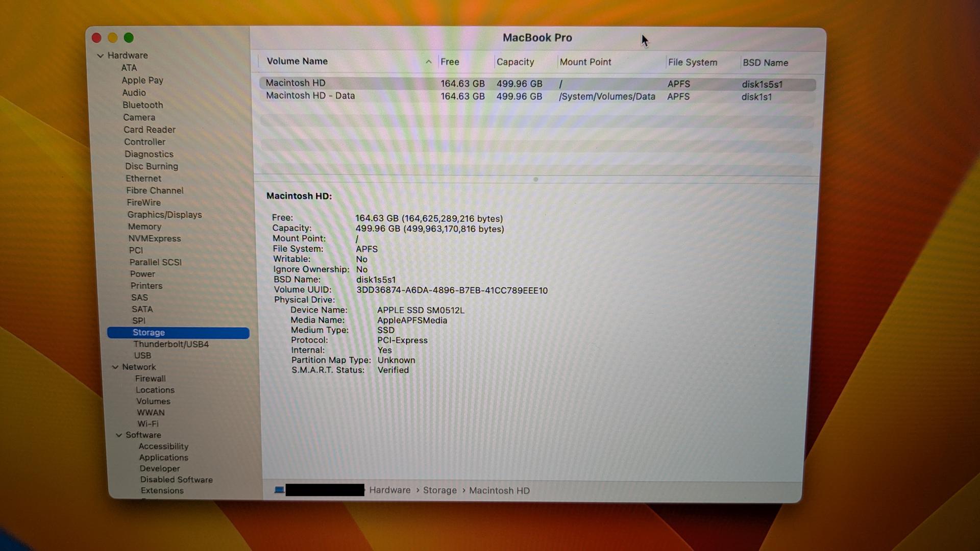Screen dimensions: 980x551
Task: Collapse the Hardware section chevron
Action: pos(101,56)
